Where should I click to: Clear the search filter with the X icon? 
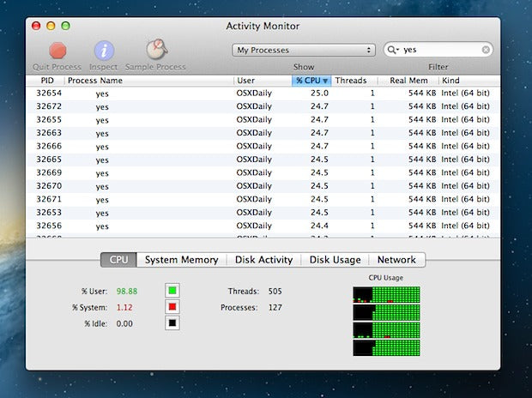click(486, 51)
